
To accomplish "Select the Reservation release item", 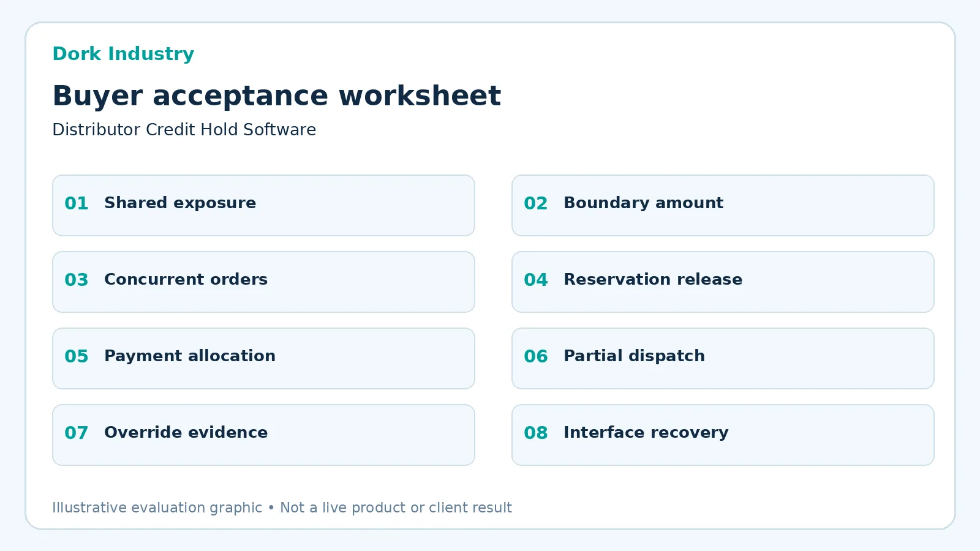I will tap(723, 282).
